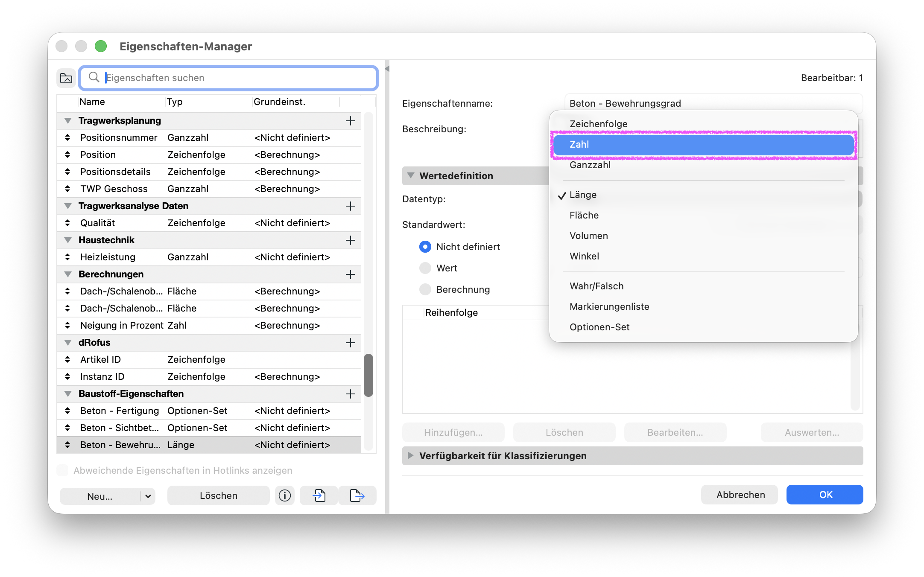Click reorder handle of Qualität row
Viewport: 924px width, 577px height.
(x=67, y=223)
